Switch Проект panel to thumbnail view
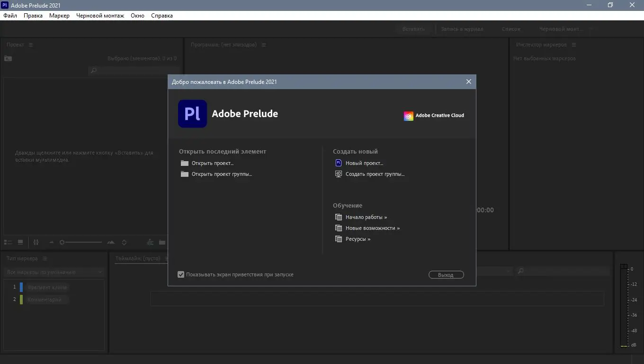Screen dimensions: 644x364 (20, 242)
